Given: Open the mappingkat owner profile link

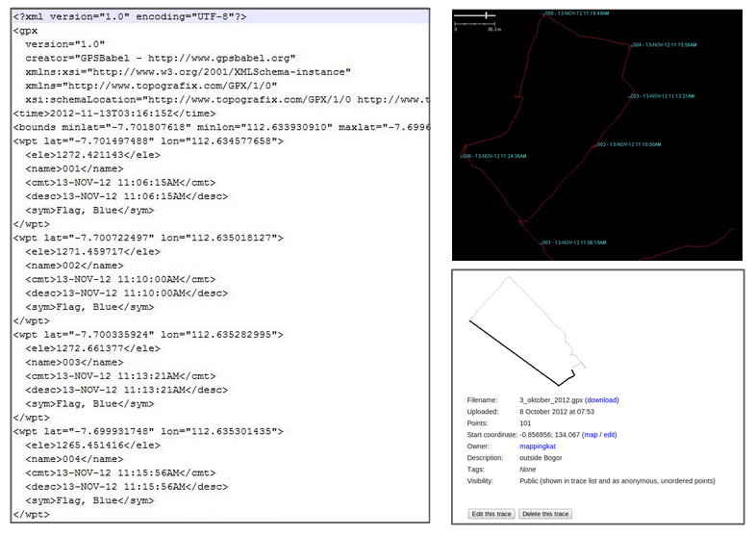Looking at the screenshot, I should (537, 446).
